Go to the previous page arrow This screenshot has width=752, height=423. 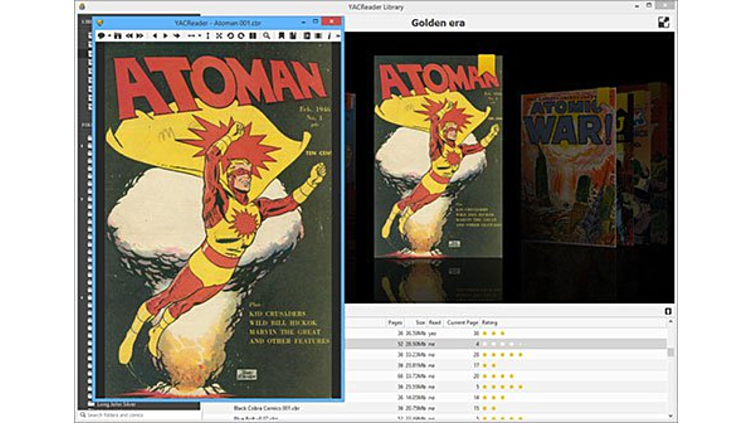tap(155, 36)
